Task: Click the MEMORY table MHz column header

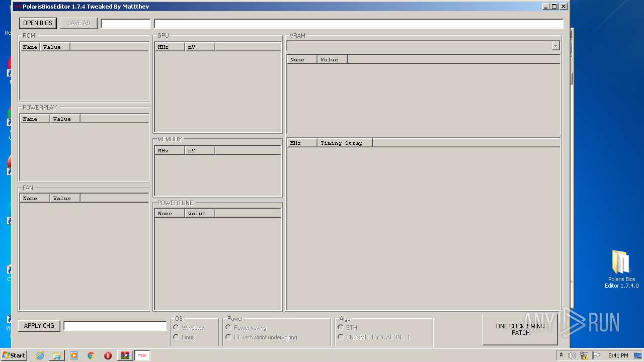Action: click(170, 150)
